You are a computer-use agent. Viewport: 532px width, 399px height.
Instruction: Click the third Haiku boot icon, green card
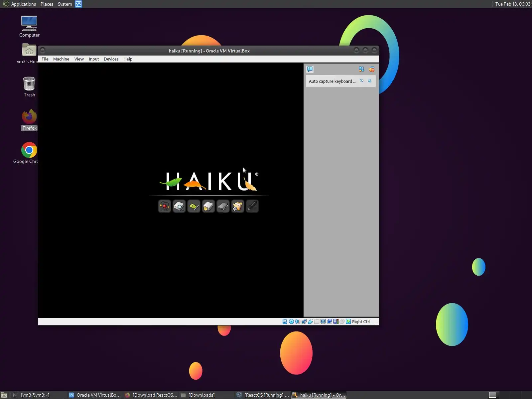coord(194,206)
